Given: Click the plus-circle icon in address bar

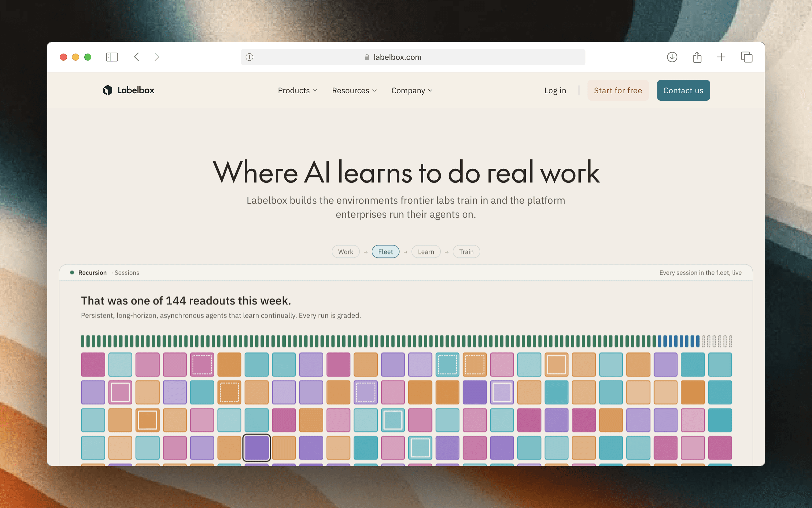Looking at the screenshot, I should pos(249,57).
